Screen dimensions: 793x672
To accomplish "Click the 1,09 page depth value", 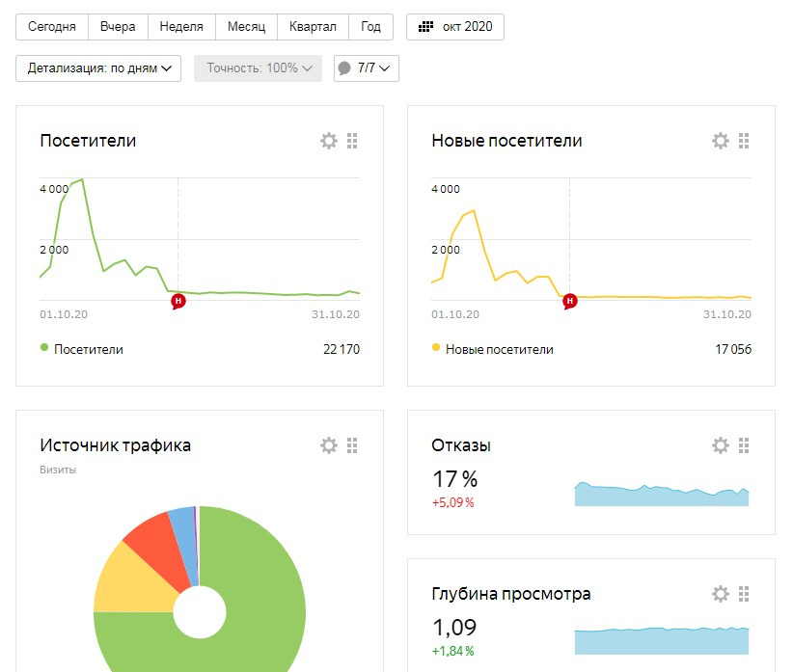I will coord(454,628).
